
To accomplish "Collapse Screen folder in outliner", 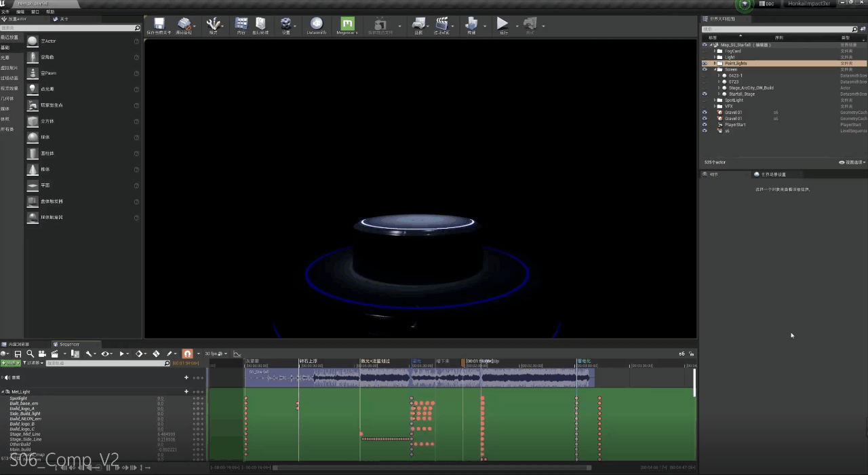I will click(x=715, y=69).
